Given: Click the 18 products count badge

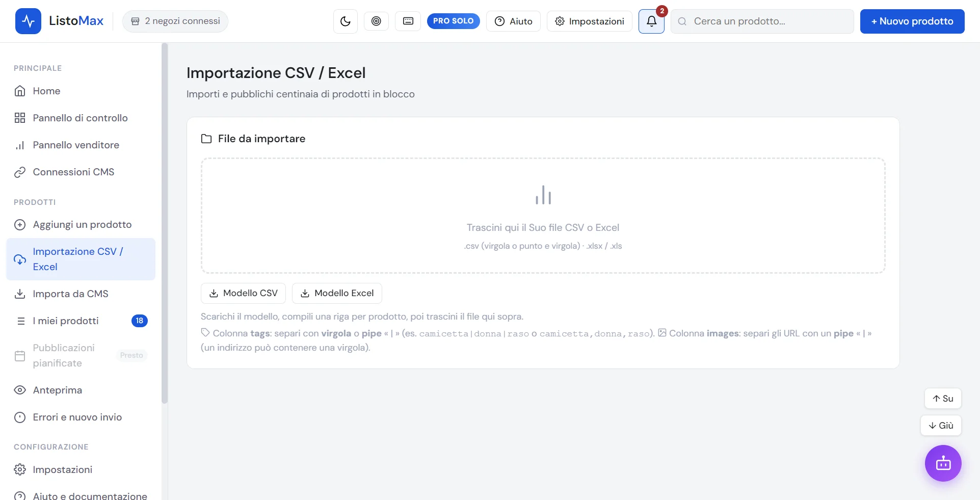Looking at the screenshot, I should click(x=140, y=321).
